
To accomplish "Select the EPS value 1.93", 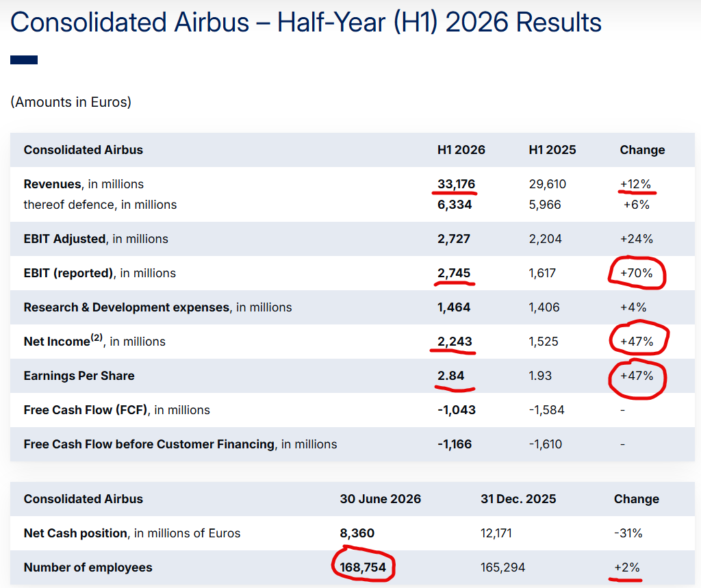I will pos(540,376).
